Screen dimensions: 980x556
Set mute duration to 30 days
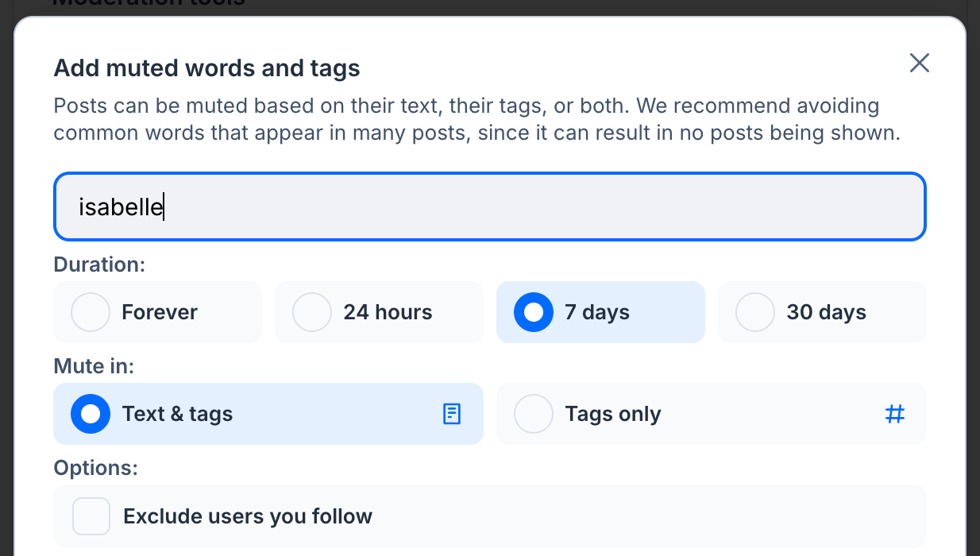coord(755,312)
